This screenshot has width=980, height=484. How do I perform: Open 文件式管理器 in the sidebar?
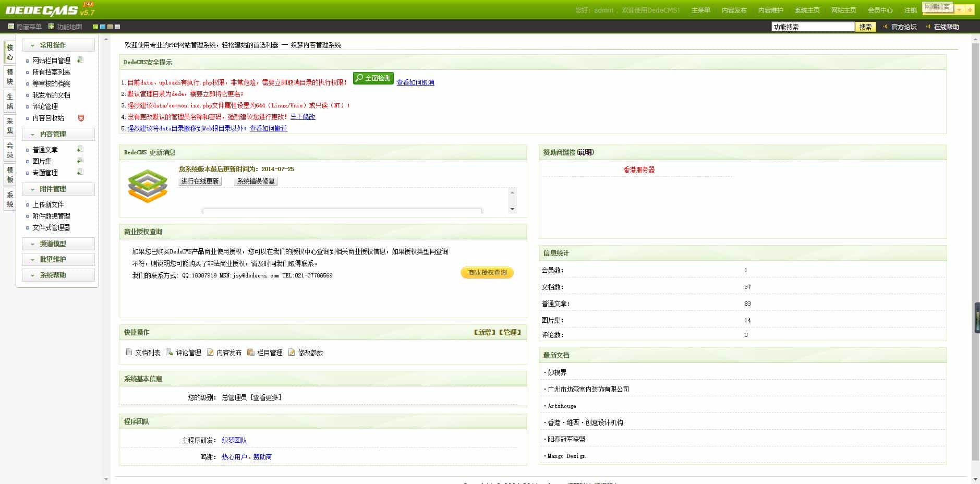pyautogui.click(x=51, y=227)
